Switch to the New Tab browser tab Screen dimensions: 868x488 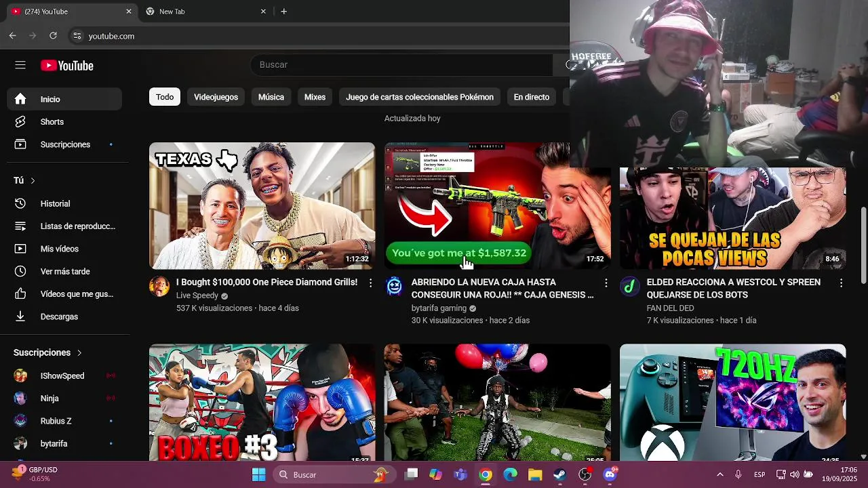click(205, 12)
